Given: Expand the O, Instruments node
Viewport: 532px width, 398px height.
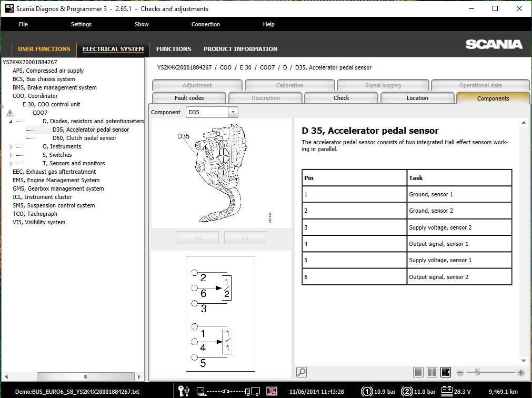Looking at the screenshot, I should [x=11, y=146].
